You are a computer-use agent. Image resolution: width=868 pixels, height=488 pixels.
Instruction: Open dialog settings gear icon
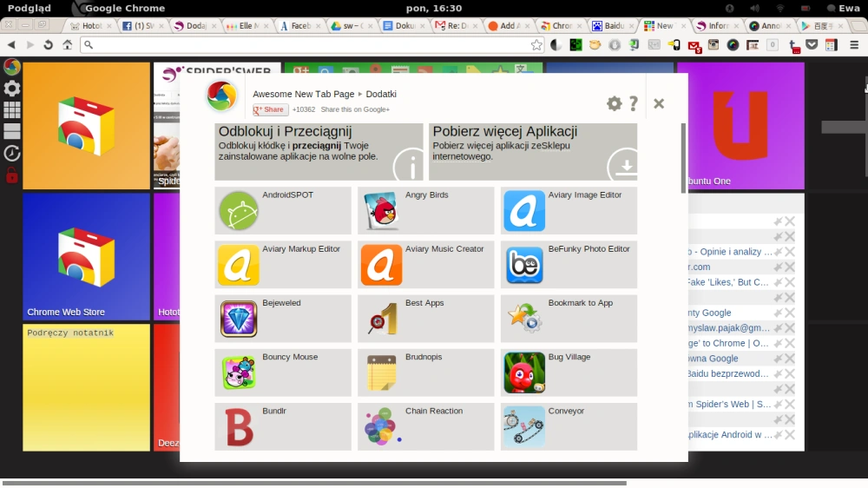(x=614, y=103)
